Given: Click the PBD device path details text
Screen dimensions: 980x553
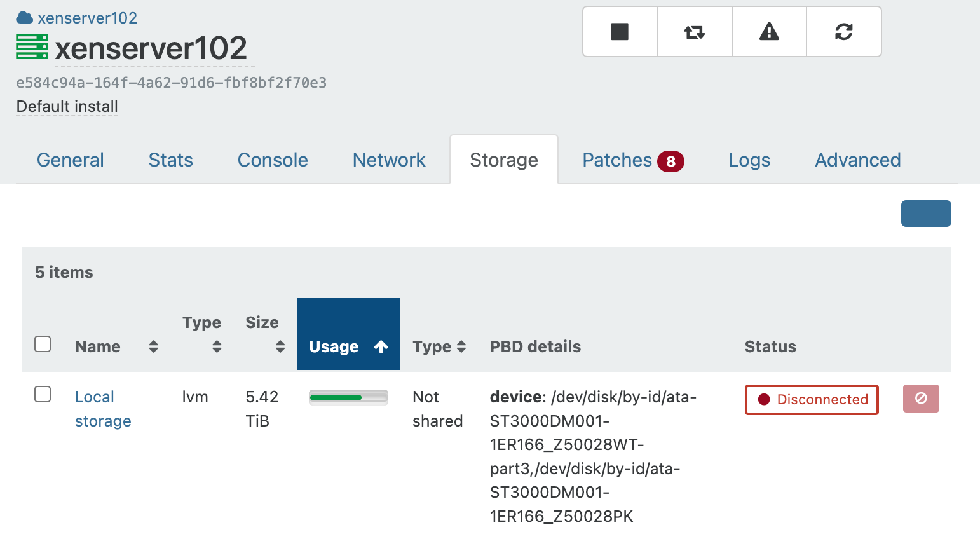Looking at the screenshot, I should click(593, 456).
